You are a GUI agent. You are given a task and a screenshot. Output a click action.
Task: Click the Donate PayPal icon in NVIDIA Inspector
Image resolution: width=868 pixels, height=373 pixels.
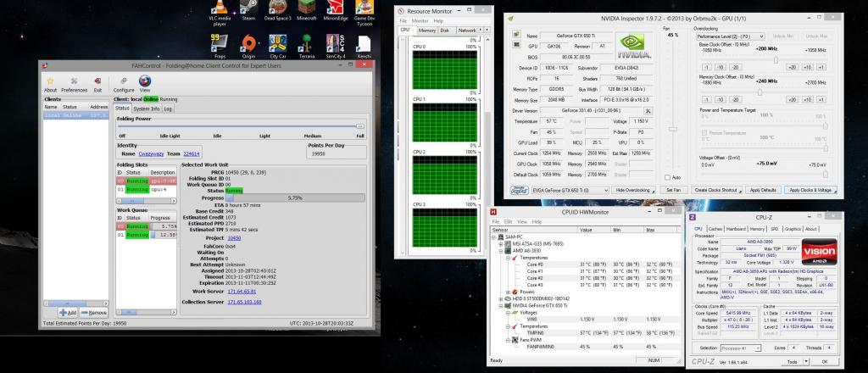pos(520,191)
